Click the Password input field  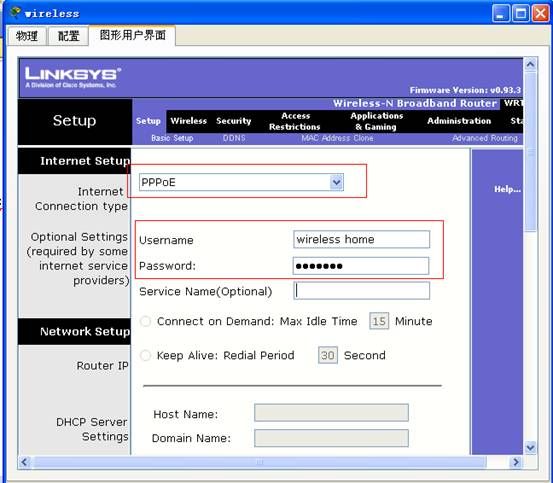[x=361, y=266]
